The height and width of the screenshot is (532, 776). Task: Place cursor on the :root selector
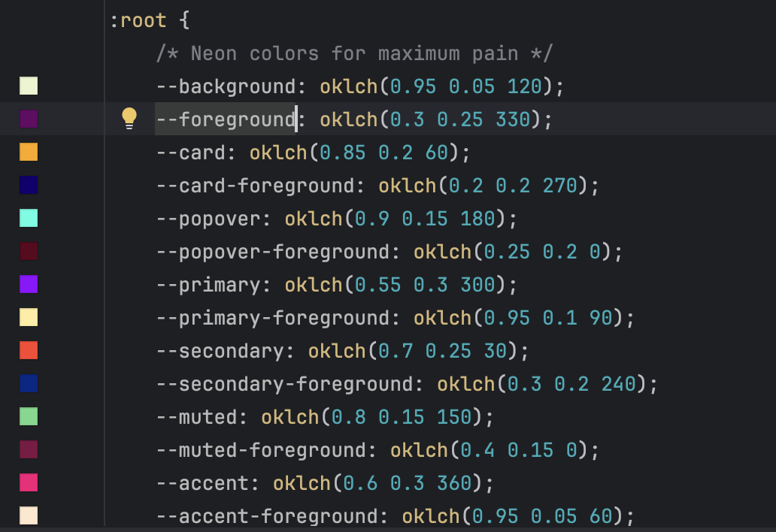click(x=138, y=20)
